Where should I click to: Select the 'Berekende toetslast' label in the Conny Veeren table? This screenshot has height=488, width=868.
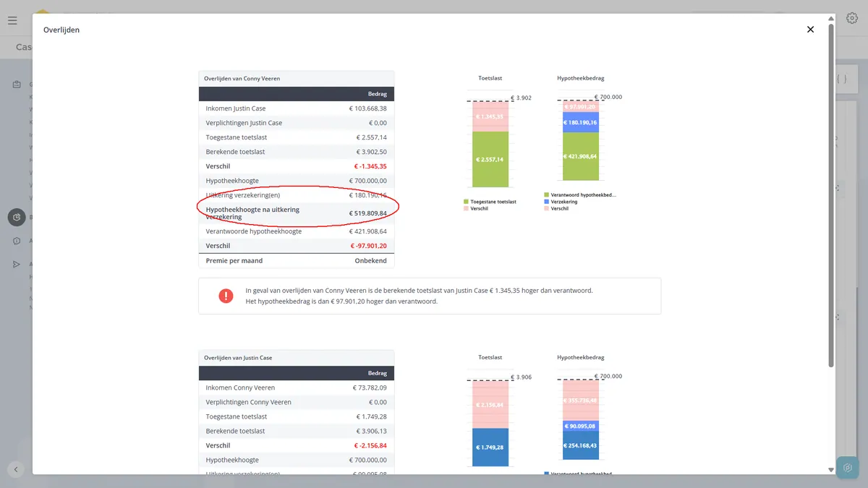[235, 152]
